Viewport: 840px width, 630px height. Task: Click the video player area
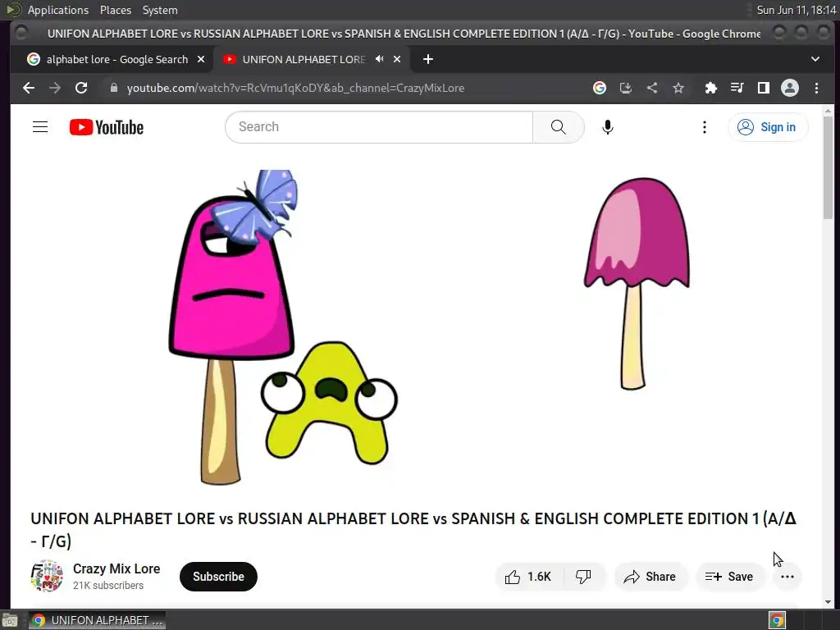pyautogui.click(x=414, y=326)
